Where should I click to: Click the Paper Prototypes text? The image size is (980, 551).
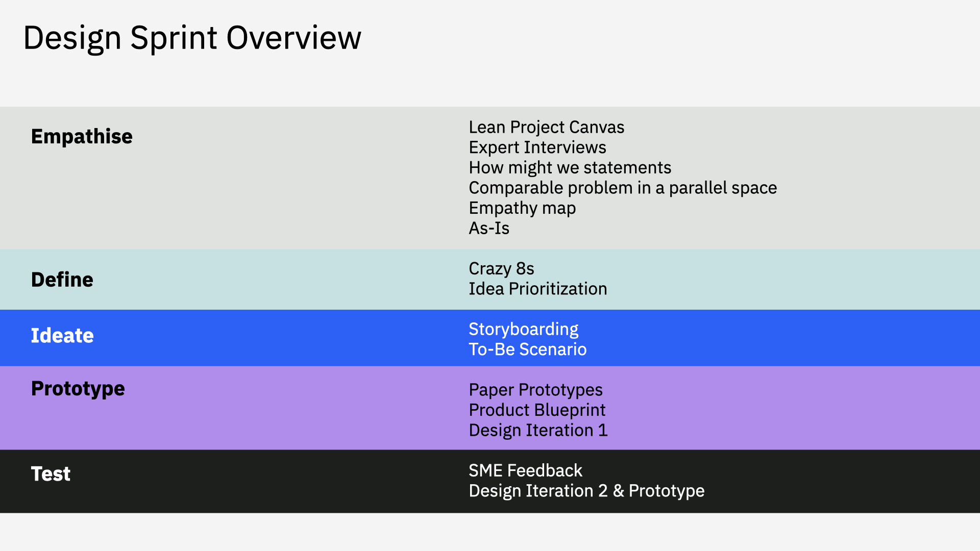tap(535, 390)
